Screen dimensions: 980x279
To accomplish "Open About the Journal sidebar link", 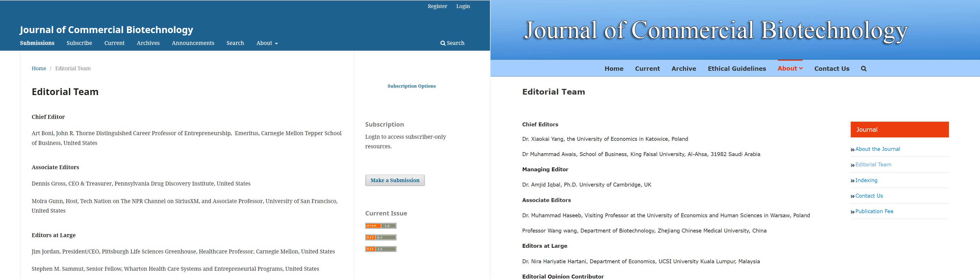I will [x=877, y=149].
